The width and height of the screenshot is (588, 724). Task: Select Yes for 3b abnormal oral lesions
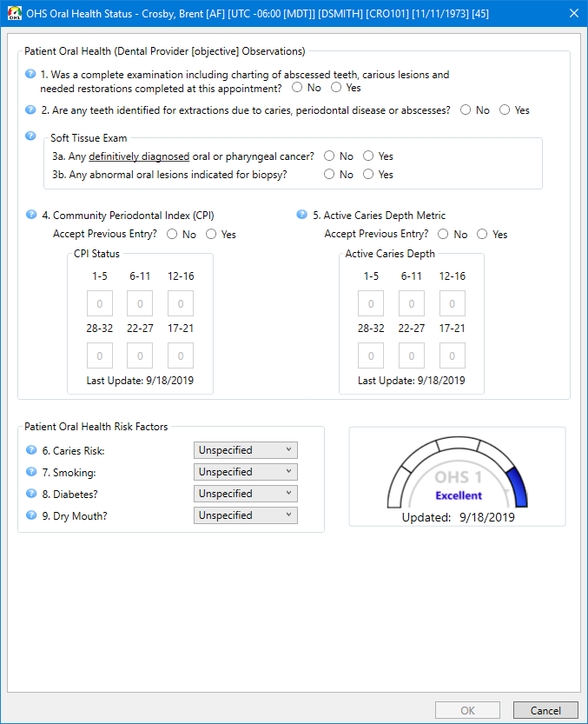[368, 174]
